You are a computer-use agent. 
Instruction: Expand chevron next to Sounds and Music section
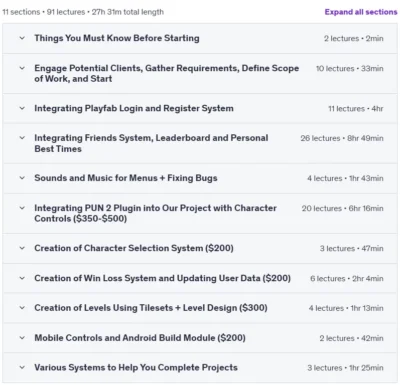[22, 178]
